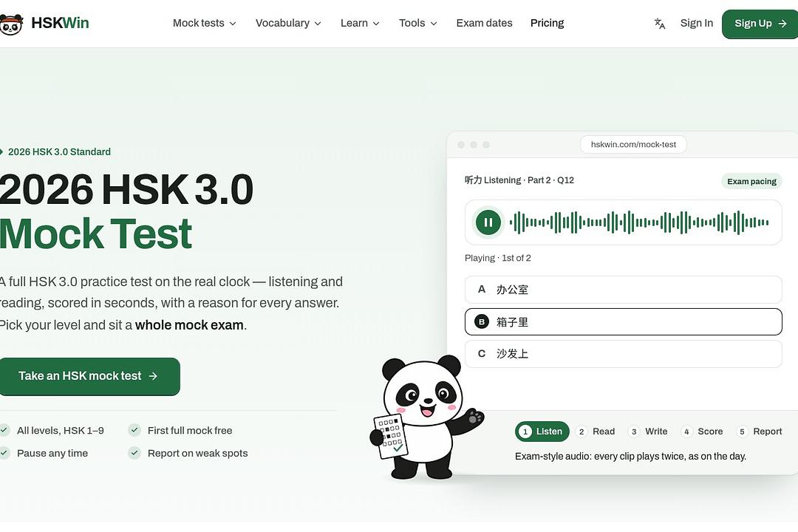This screenshot has width=798, height=532.
Task: Switch to the Read step tab
Action: point(596,432)
